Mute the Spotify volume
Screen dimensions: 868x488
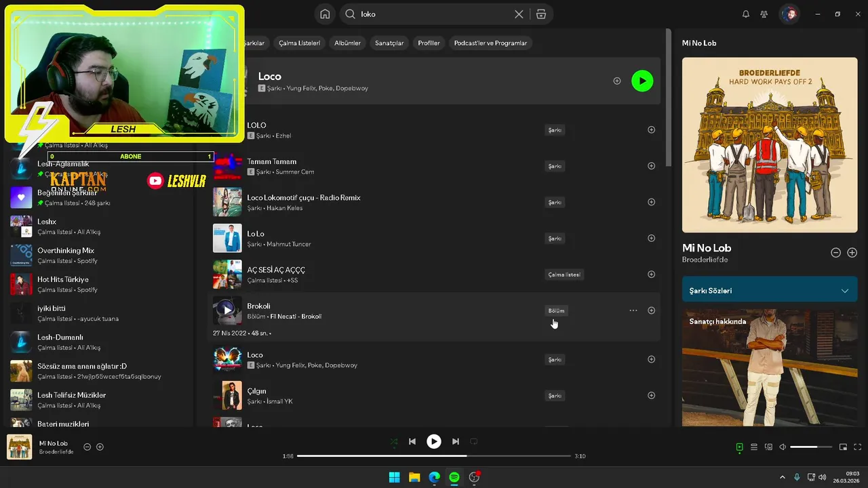click(783, 447)
